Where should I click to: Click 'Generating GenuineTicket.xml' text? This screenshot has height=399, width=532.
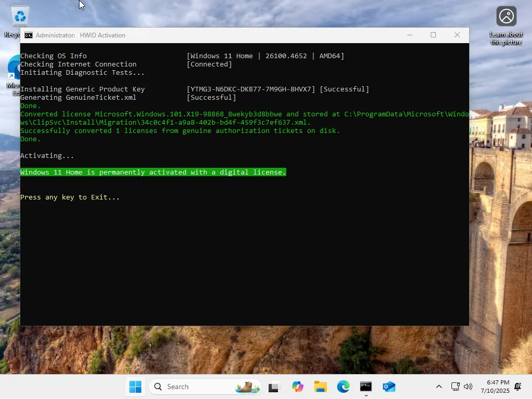tap(78, 97)
